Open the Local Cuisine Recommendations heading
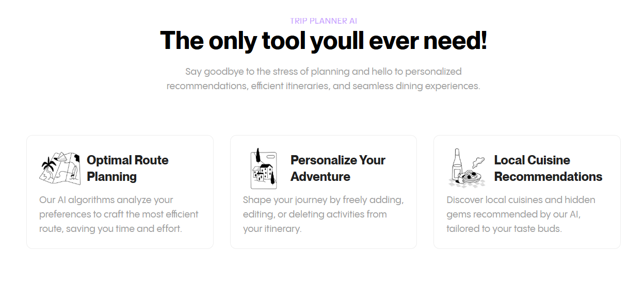This screenshot has width=644, height=302. 548,168
